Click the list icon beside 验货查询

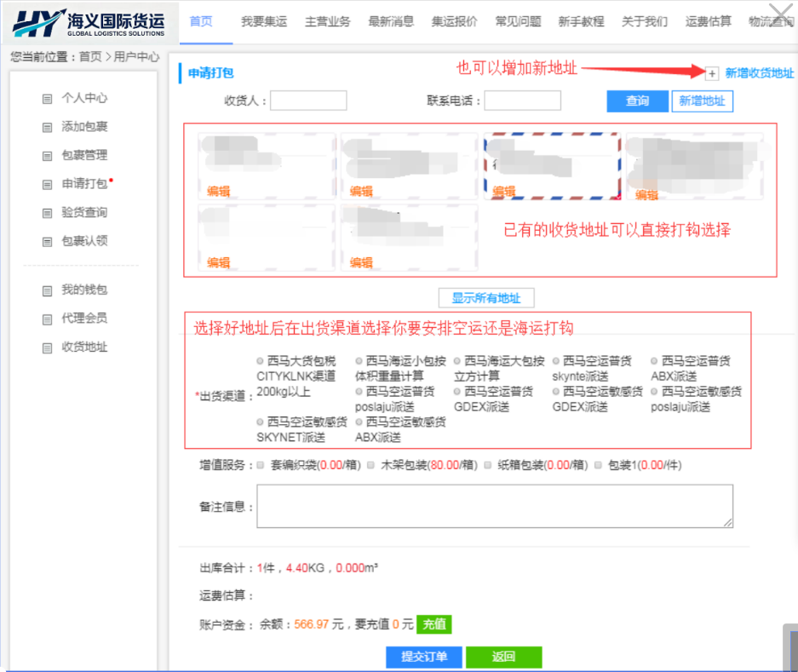tap(48, 213)
